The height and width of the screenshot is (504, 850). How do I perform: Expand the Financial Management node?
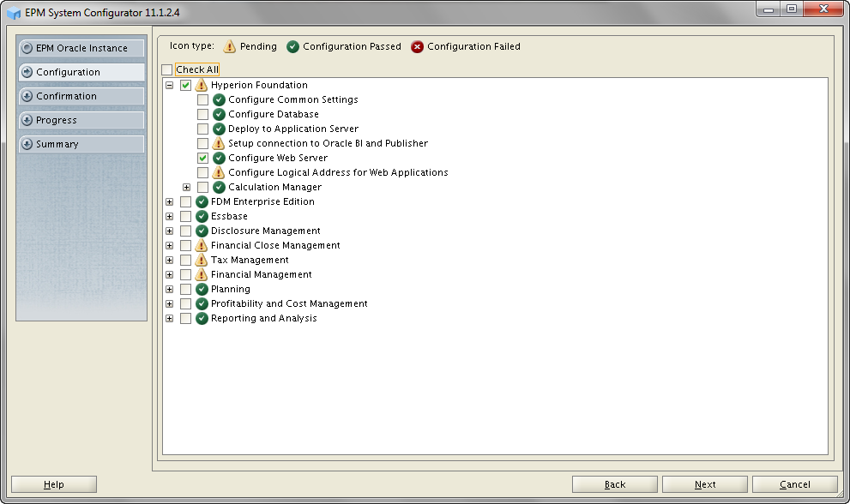[x=169, y=275]
